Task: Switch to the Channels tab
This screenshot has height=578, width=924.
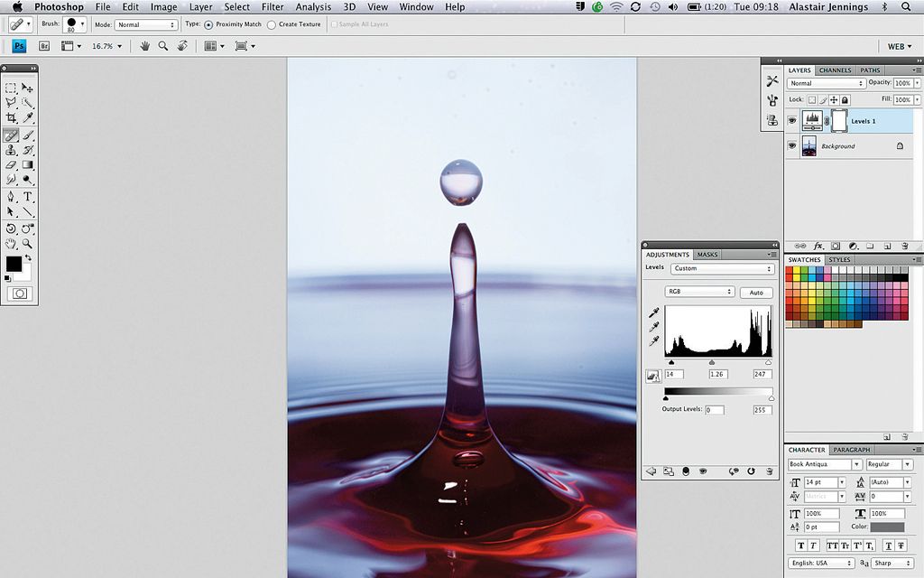Action: [835, 70]
